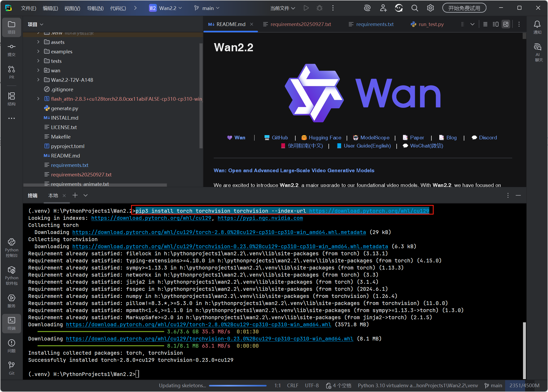Screen dimensions: 548x392
Task: Expand the examples folder
Action: tap(38, 51)
